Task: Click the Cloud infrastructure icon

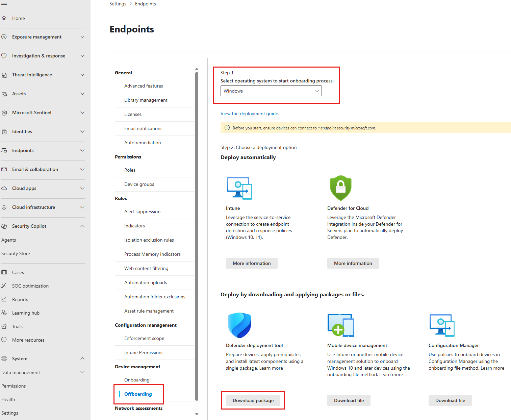Action: click(x=4, y=207)
